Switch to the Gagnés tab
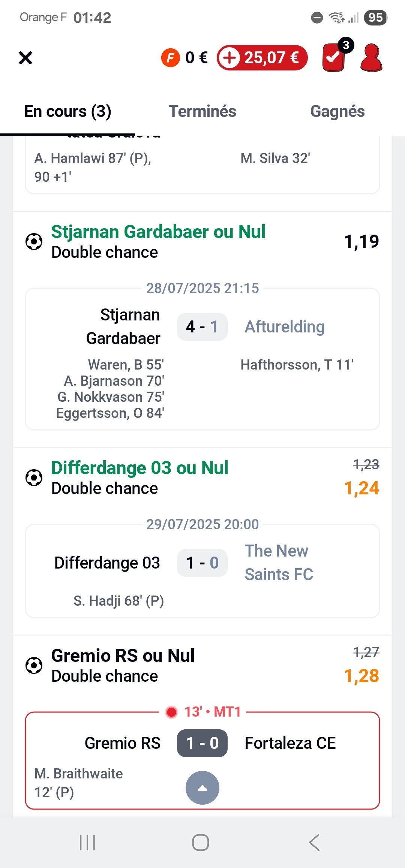Image resolution: width=405 pixels, height=868 pixels. pyautogui.click(x=337, y=111)
